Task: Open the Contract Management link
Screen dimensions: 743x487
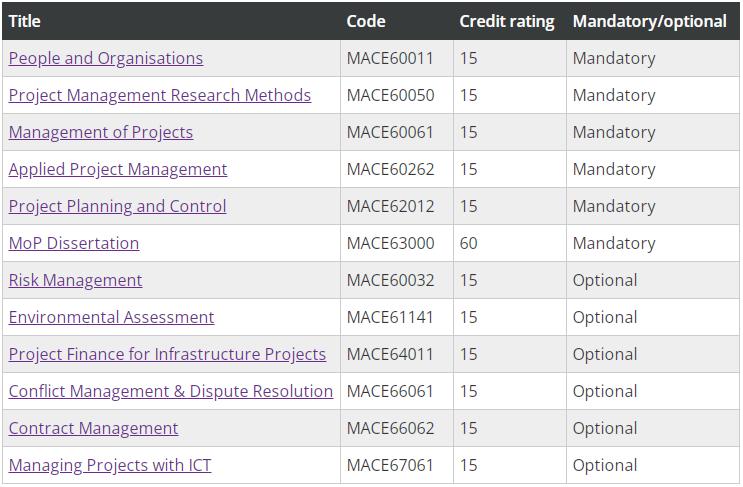Action: 93,428
